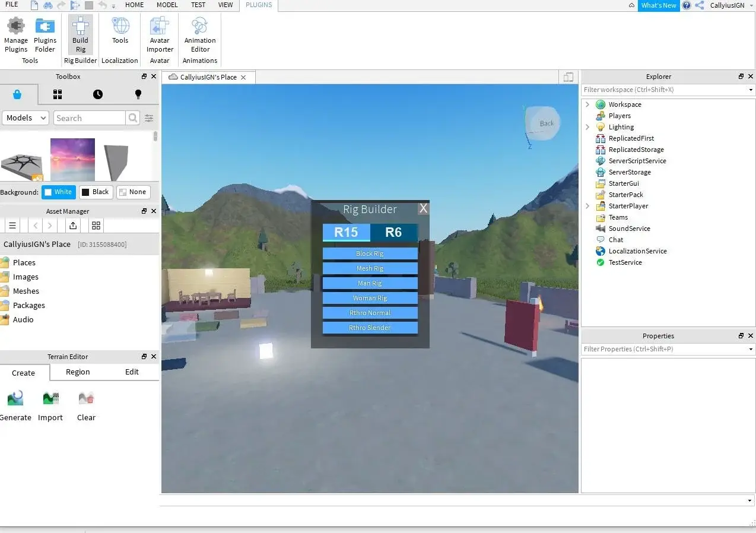756x533 pixels.
Task: Open the Manage Plugins tool
Action: tap(16, 35)
